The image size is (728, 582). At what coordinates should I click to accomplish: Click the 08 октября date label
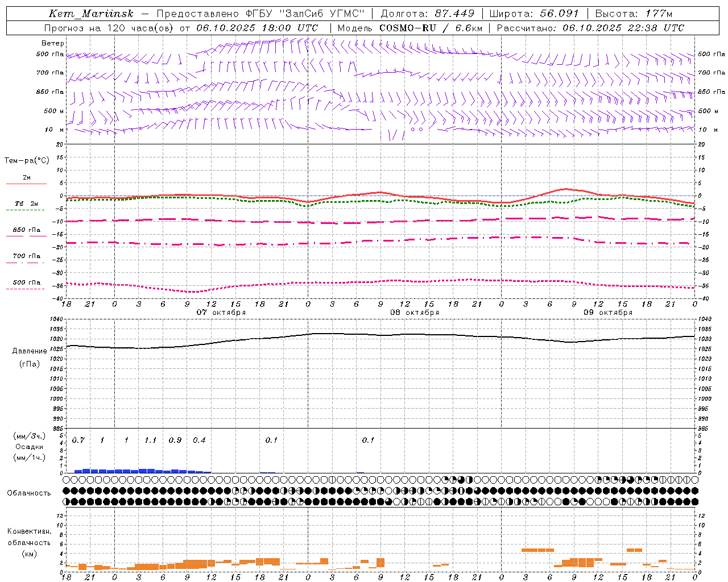point(415,313)
